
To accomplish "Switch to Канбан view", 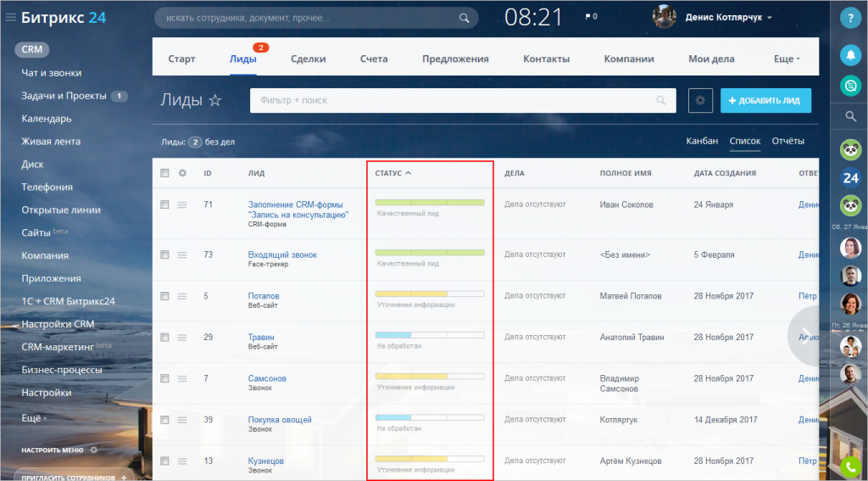I will click(701, 141).
